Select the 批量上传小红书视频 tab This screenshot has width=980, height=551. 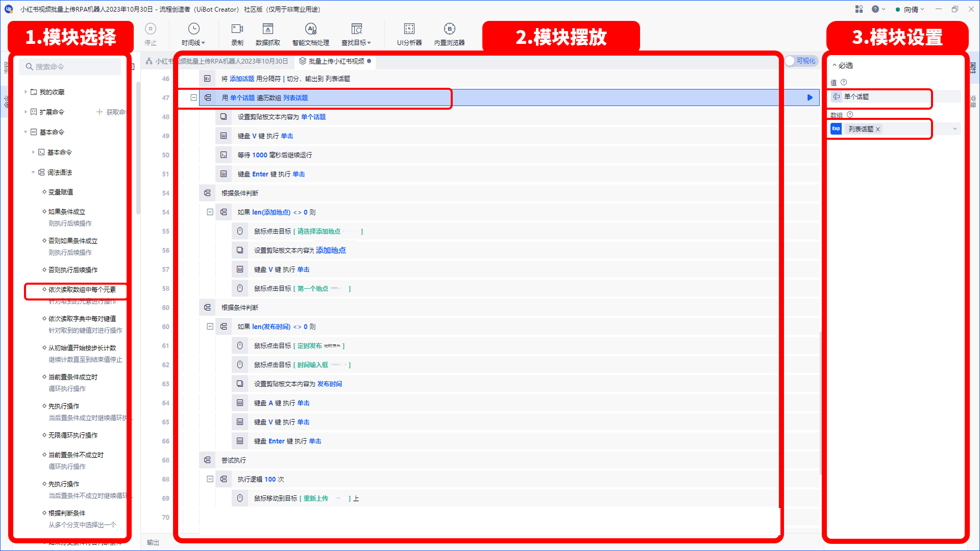coord(335,61)
